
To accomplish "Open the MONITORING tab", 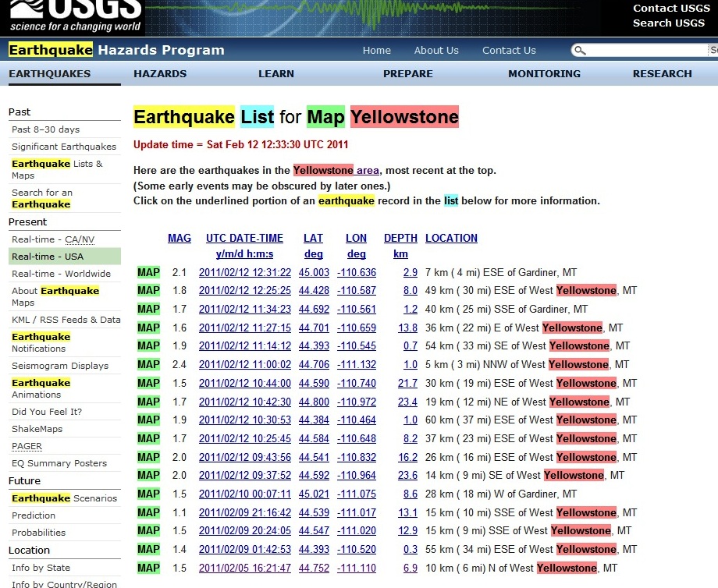I will (545, 73).
